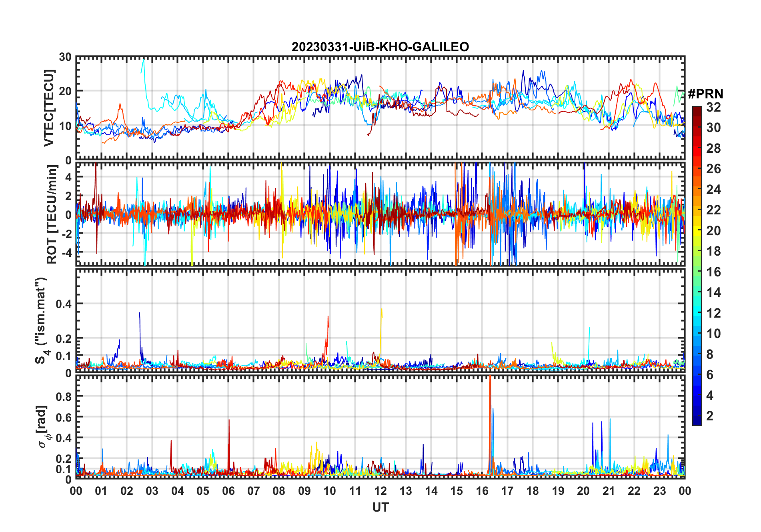Click the UT axis tick 17

507,491
